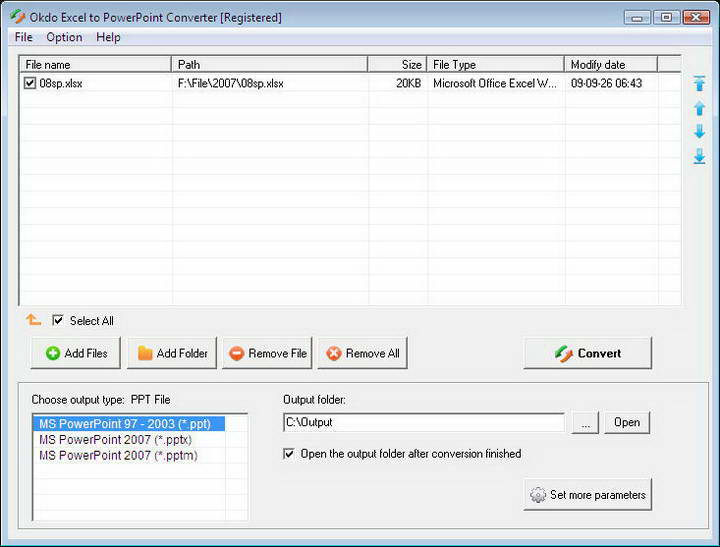The image size is (720, 547).
Task: Select the F:\File\2007\08sp.xlsx path cell
Action: click(x=231, y=83)
